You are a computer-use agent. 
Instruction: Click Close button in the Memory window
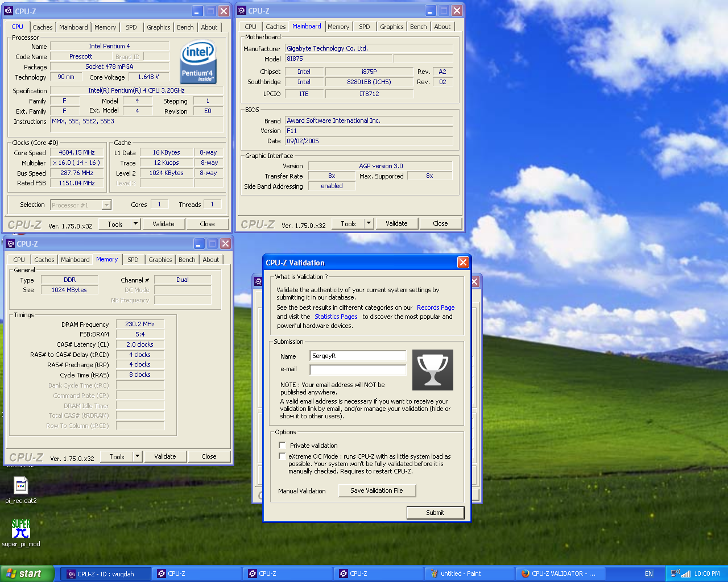(209, 456)
